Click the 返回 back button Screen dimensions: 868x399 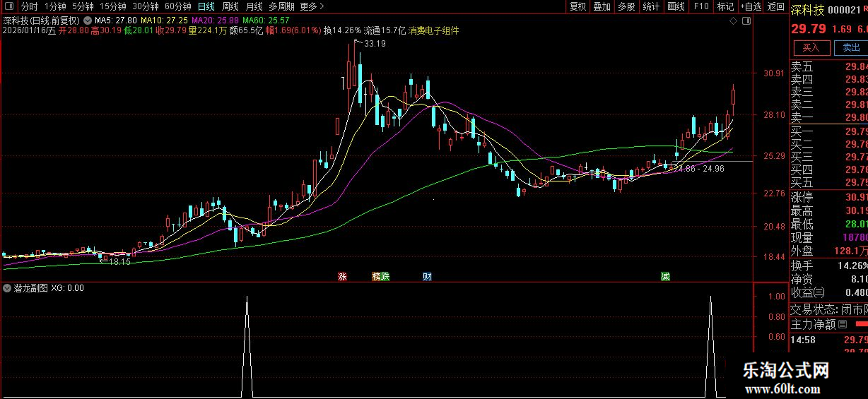point(775,6)
